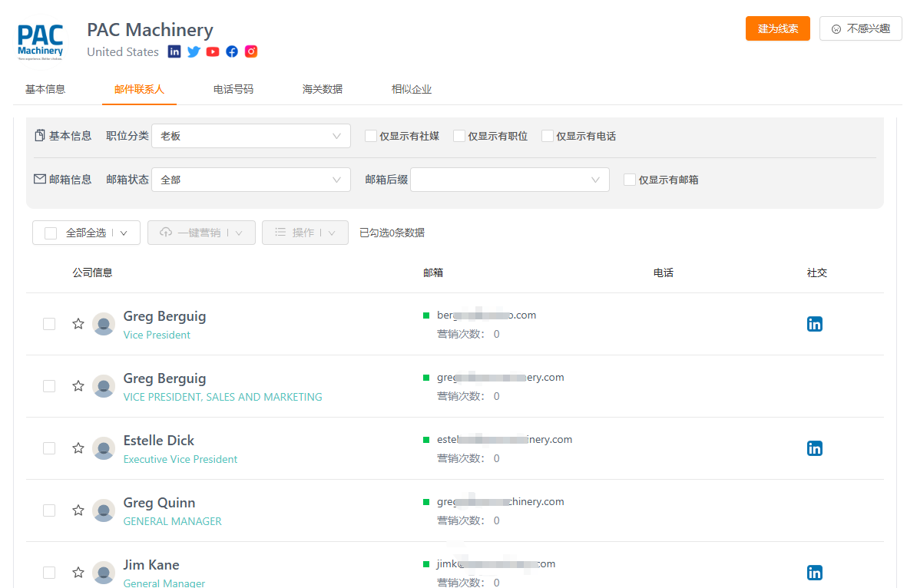Open Jim Kane contact name

tap(151, 565)
